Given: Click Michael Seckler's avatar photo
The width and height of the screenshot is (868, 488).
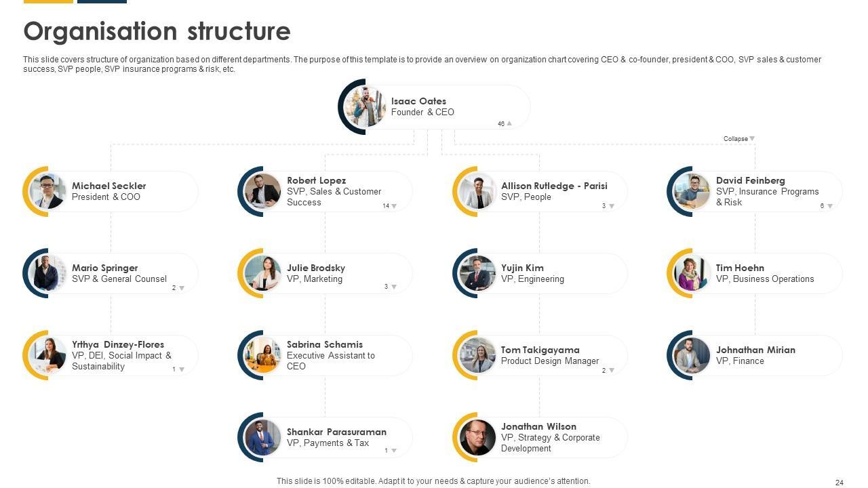Looking at the screenshot, I should click(x=48, y=192).
